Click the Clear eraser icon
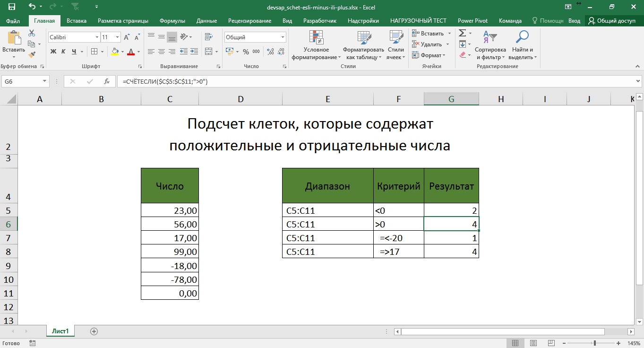 click(x=463, y=54)
